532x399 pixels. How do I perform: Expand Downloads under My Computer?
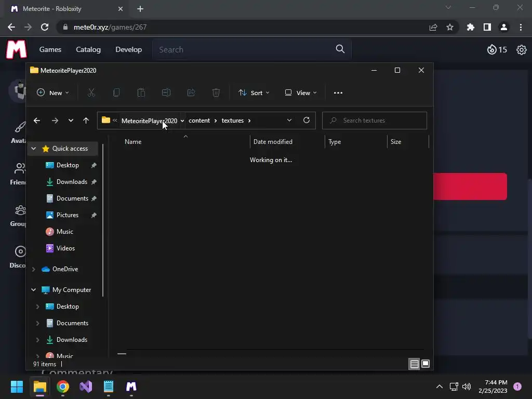click(x=37, y=340)
